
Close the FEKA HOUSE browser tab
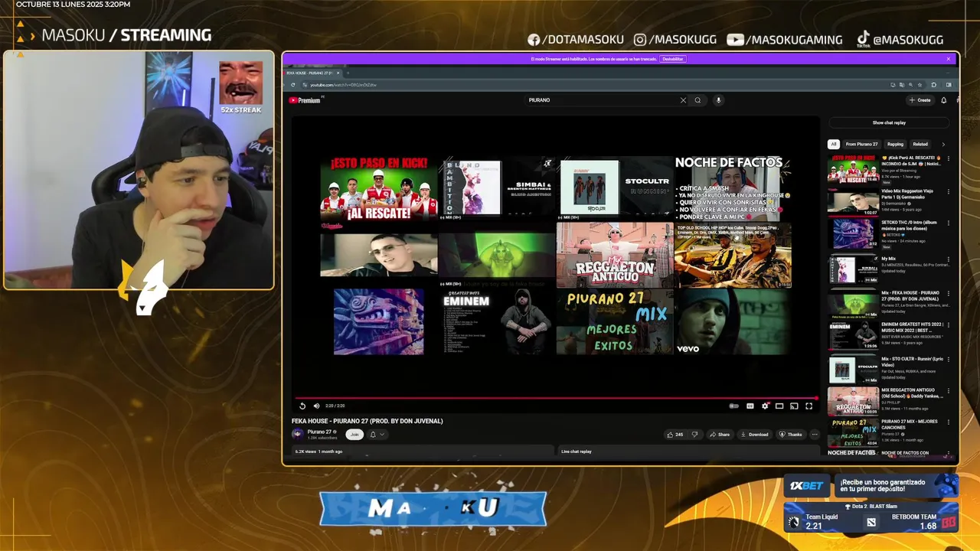click(x=338, y=73)
